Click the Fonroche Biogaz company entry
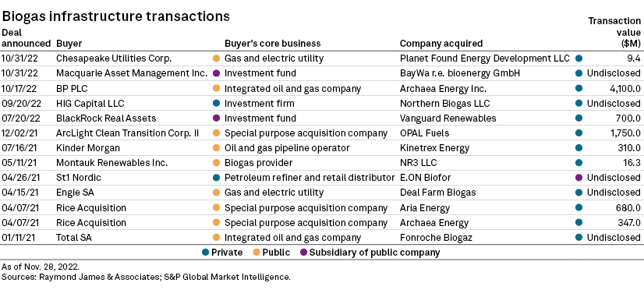Viewport: 644px width, 290px height. tap(436, 238)
